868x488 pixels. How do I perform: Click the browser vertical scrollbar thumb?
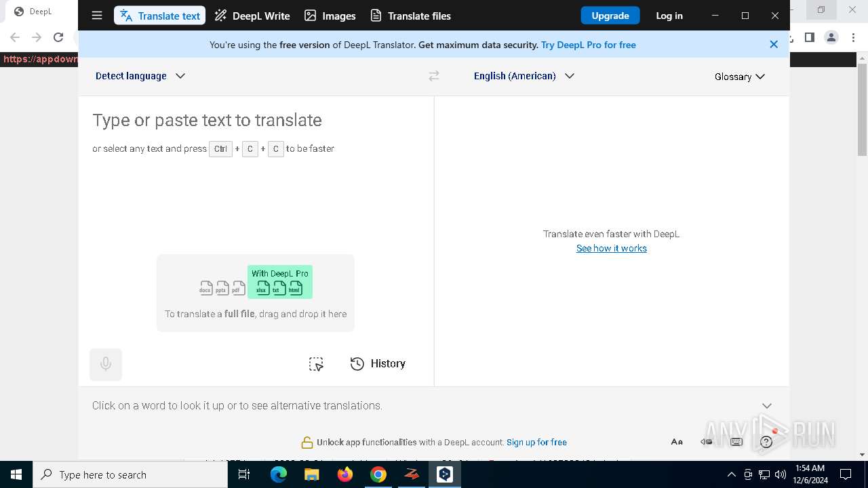click(863, 110)
